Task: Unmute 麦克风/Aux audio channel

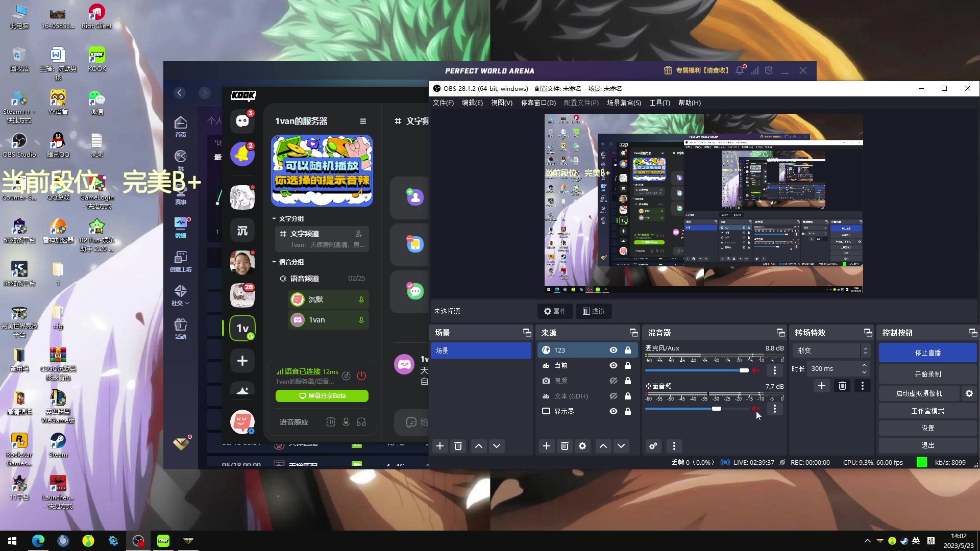Action: tap(756, 370)
